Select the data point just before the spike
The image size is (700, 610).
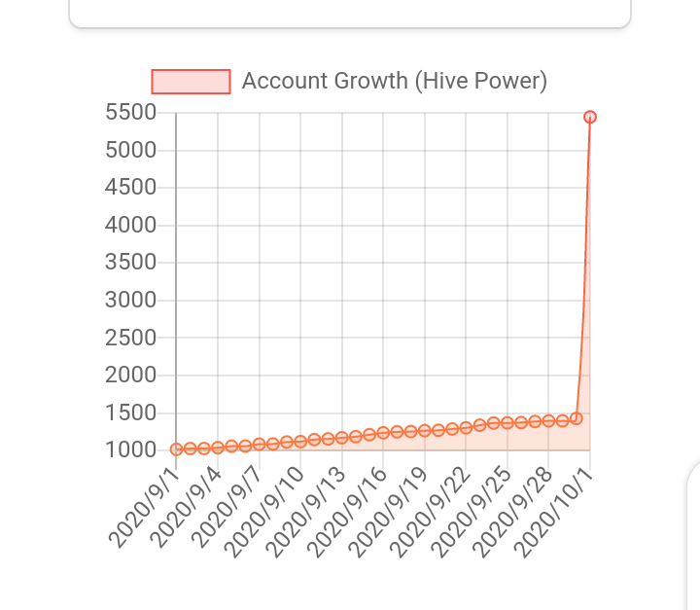click(x=577, y=418)
